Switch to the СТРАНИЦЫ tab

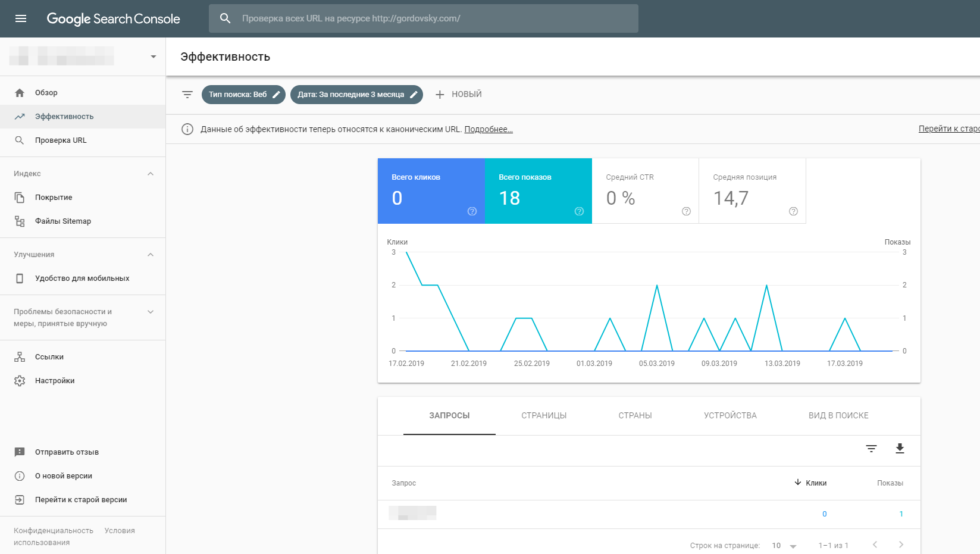[544, 415]
